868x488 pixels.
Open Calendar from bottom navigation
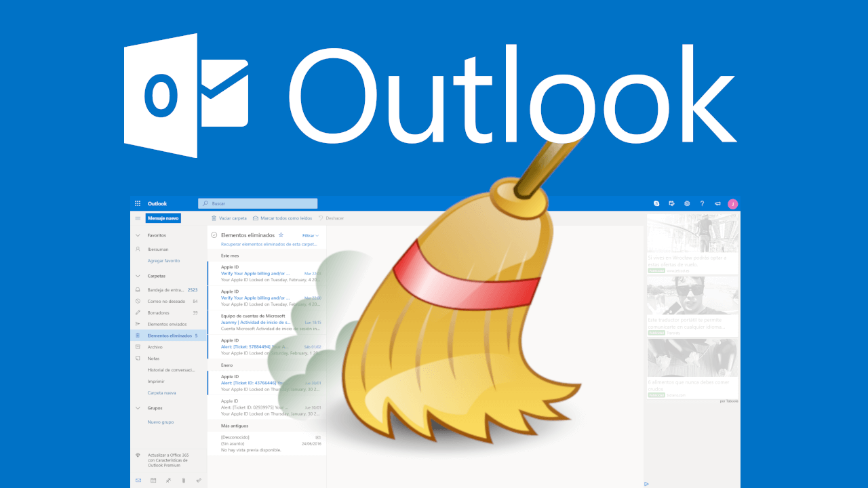(x=153, y=481)
